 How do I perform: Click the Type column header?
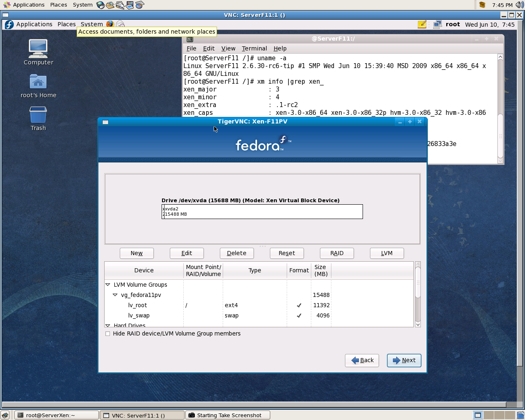pos(255,270)
